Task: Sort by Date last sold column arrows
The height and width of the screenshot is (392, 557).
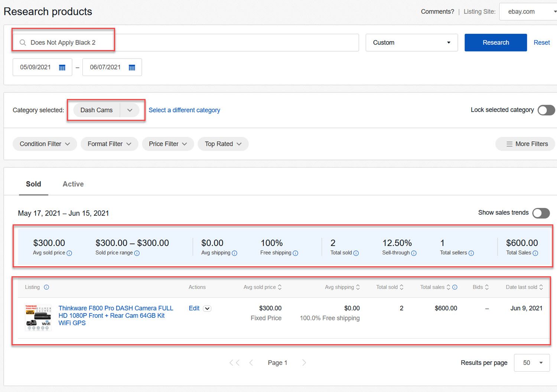Action: pyautogui.click(x=541, y=287)
